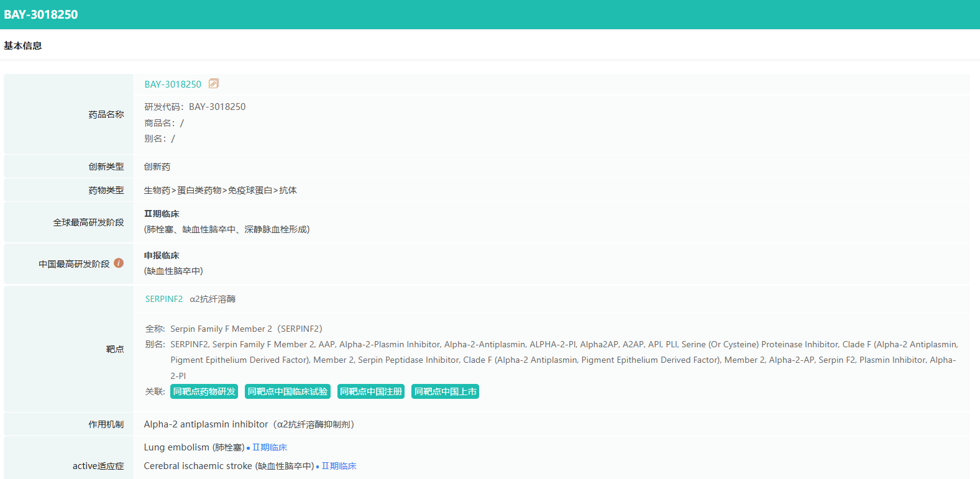Click the BAY-3018250 page header title

[41, 14]
